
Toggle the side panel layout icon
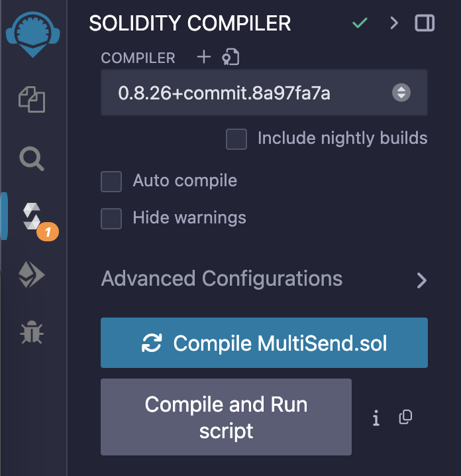click(425, 24)
